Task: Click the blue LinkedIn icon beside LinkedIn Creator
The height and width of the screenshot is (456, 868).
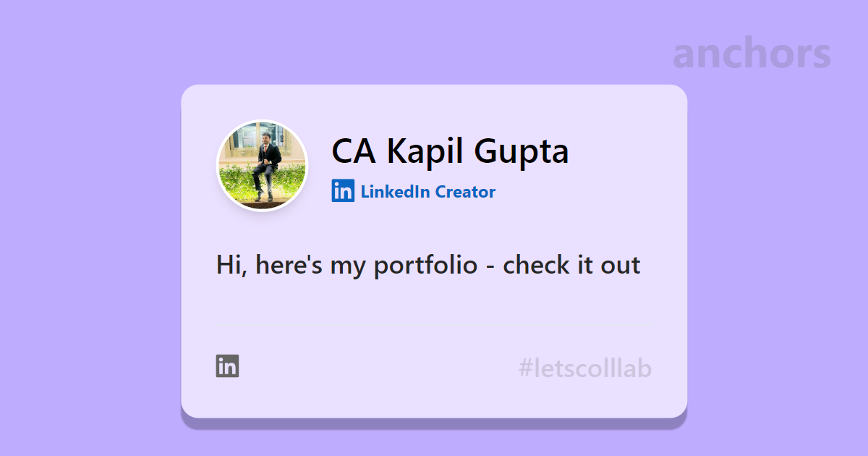Action: pyautogui.click(x=343, y=191)
